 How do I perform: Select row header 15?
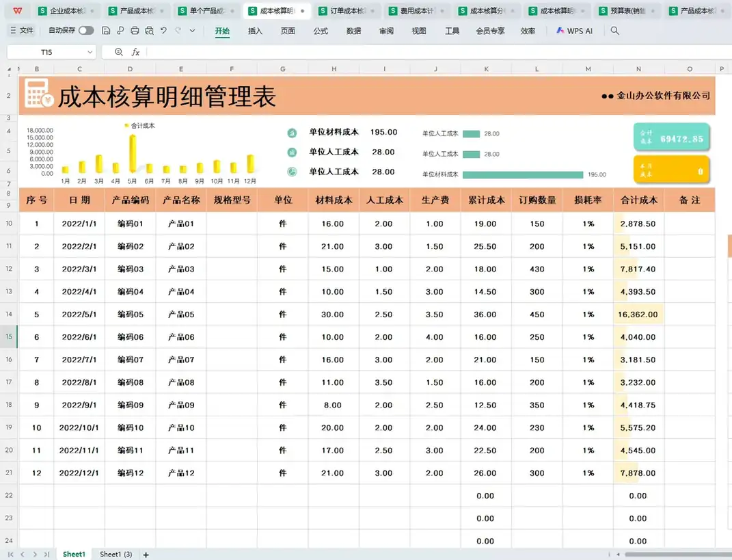click(9, 336)
